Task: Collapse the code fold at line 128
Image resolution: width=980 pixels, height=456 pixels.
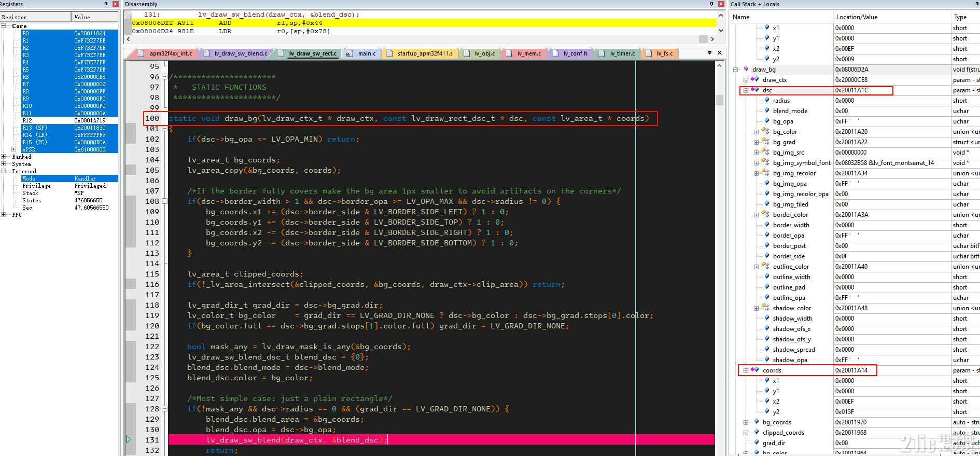Action: pos(164,409)
